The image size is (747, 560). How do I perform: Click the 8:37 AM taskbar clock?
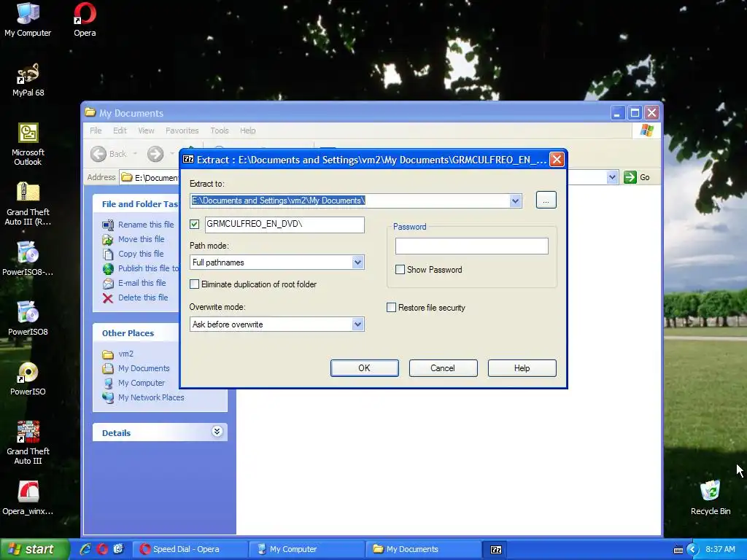pos(720,549)
